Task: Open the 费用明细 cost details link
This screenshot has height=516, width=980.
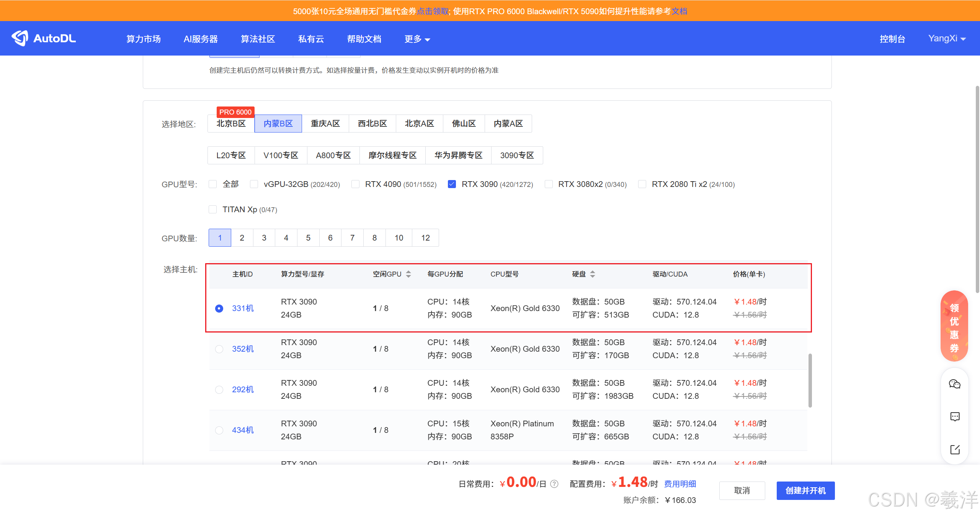Action: click(680, 484)
